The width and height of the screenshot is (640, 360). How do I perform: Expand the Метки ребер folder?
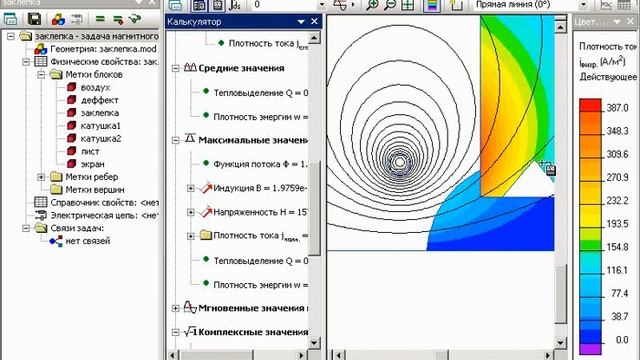[41, 177]
